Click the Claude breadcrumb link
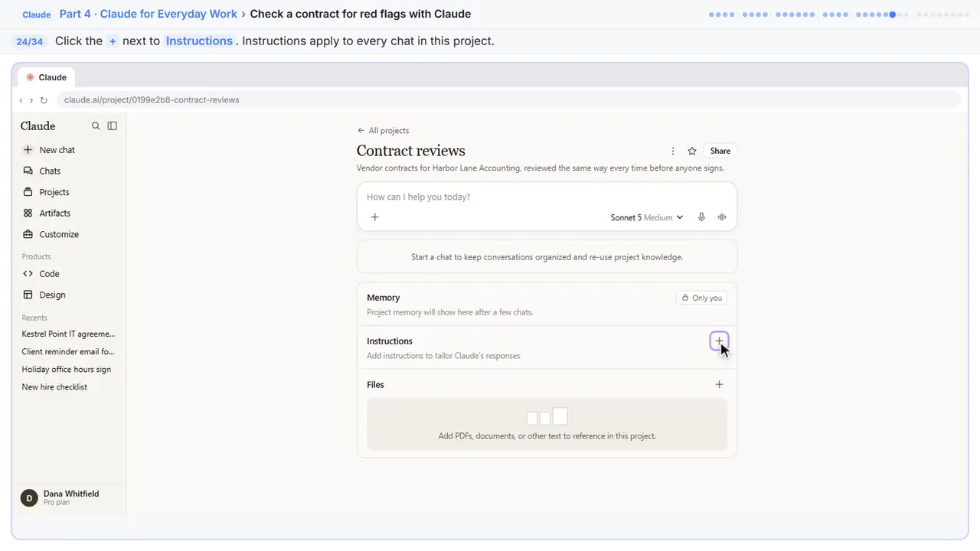Screen dimensions: 980x551 point(37,15)
